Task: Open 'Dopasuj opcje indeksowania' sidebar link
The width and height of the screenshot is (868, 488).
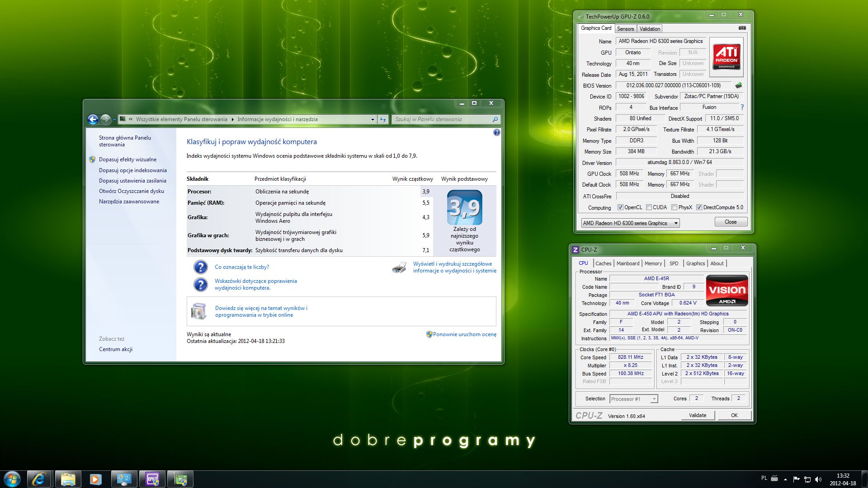Action: click(x=133, y=170)
